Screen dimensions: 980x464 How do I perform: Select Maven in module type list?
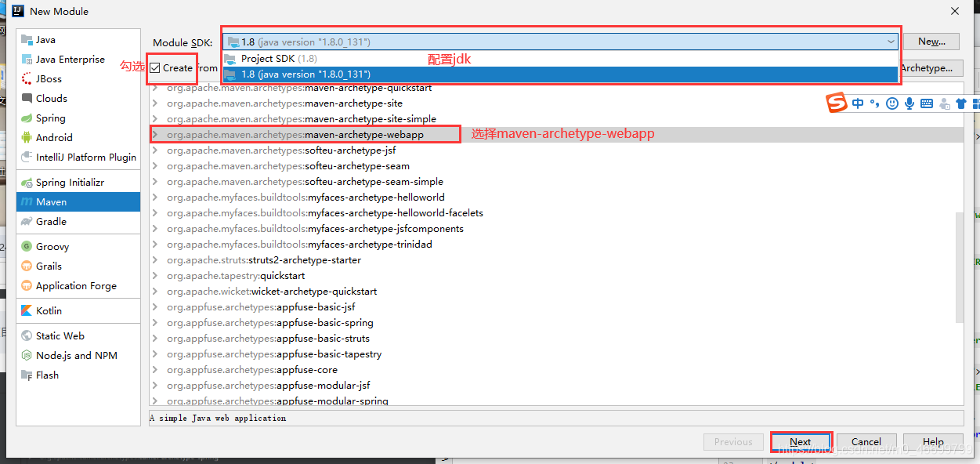(78, 202)
